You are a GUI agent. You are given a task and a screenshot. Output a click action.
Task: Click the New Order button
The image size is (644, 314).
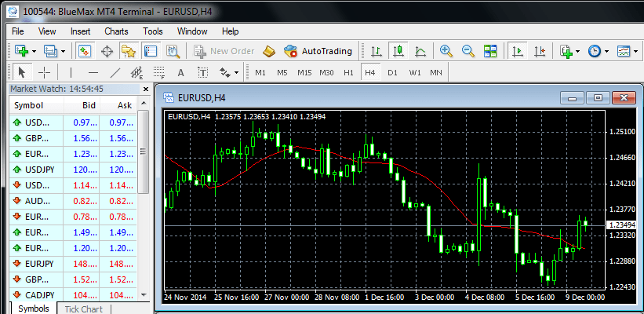[224, 51]
